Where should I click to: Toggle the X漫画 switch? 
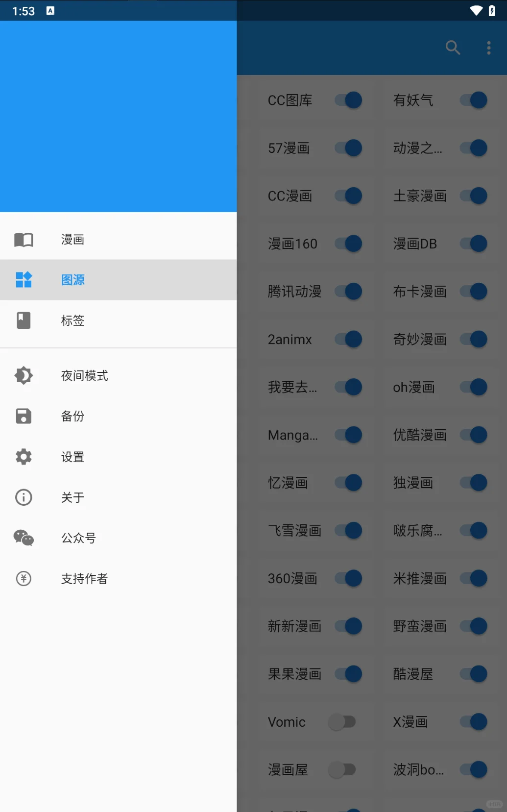pyautogui.click(x=474, y=722)
